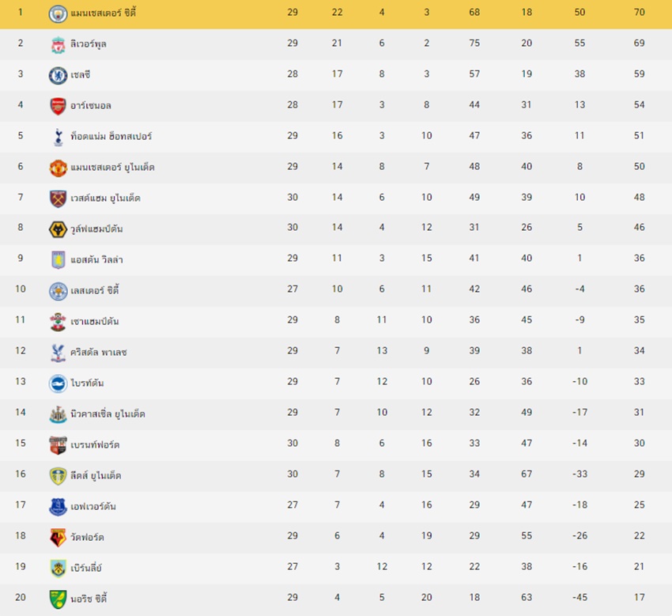
Task: Click rank number 20 in the table
Action: tap(21, 597)
